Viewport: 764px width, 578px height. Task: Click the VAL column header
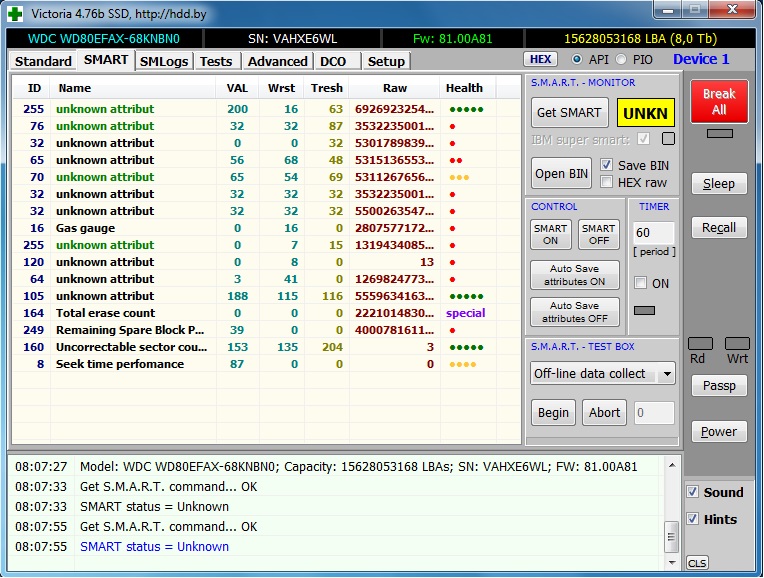click(237, 88)
